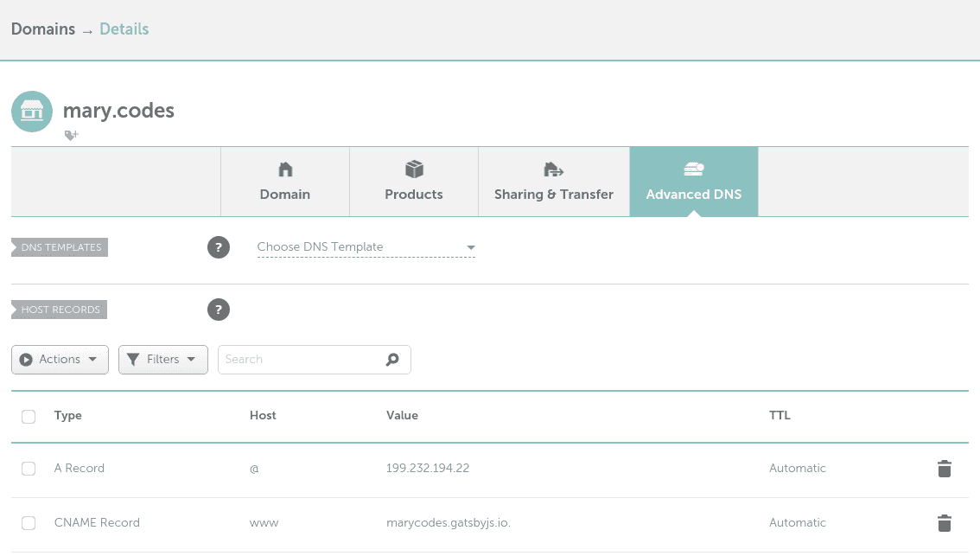Open the Actions dropdown menu

point(60,360)
